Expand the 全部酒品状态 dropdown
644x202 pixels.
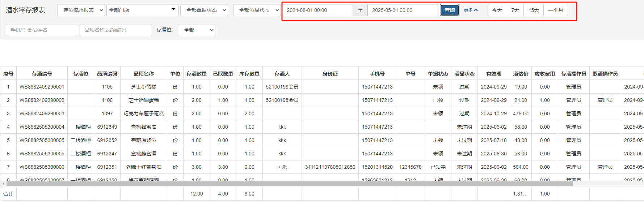pyautogui.click(x=257, y=10)
